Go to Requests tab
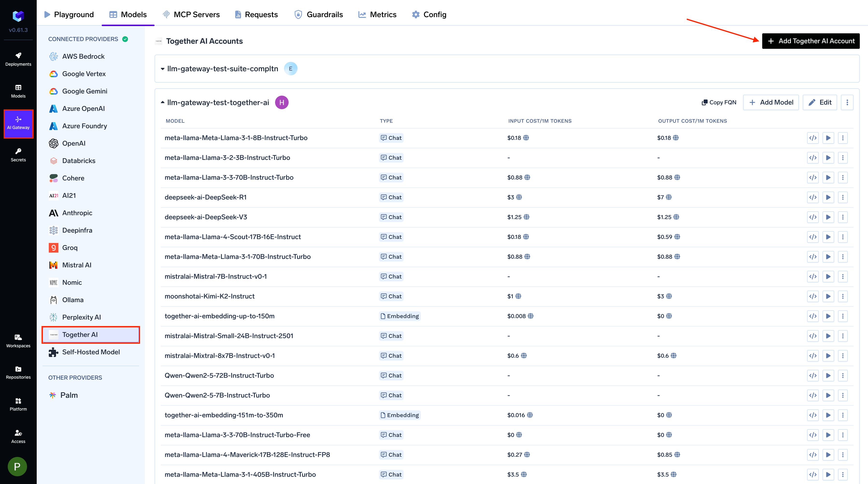 click(256, 14)
